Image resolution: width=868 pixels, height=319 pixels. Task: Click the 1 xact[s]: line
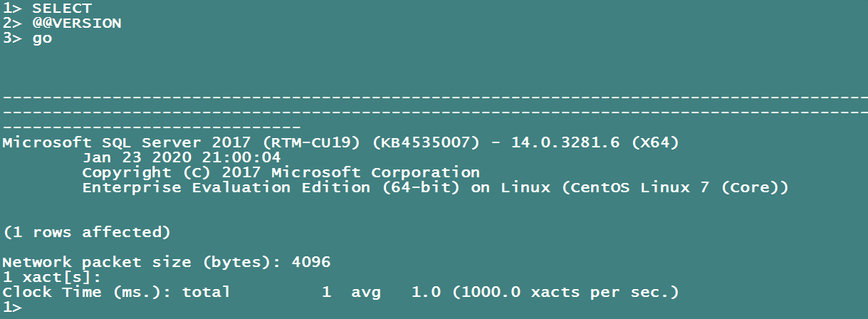click(x=52, y=277)
